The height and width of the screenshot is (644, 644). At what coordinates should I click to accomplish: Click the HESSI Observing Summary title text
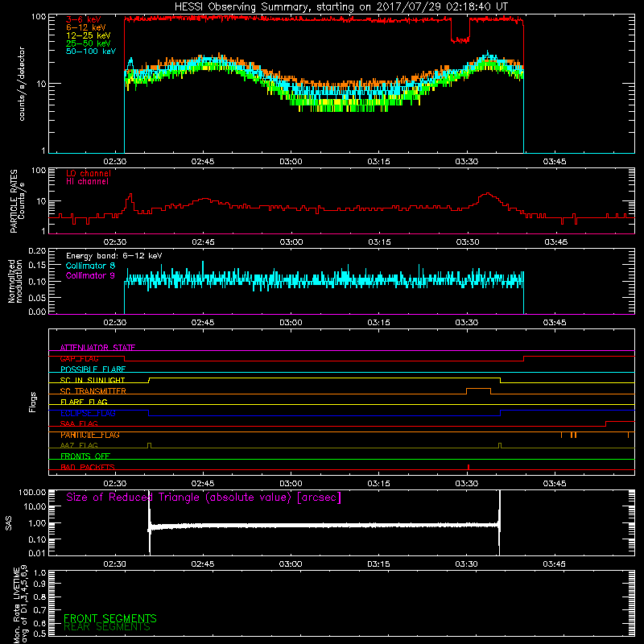tap(341, 7)
